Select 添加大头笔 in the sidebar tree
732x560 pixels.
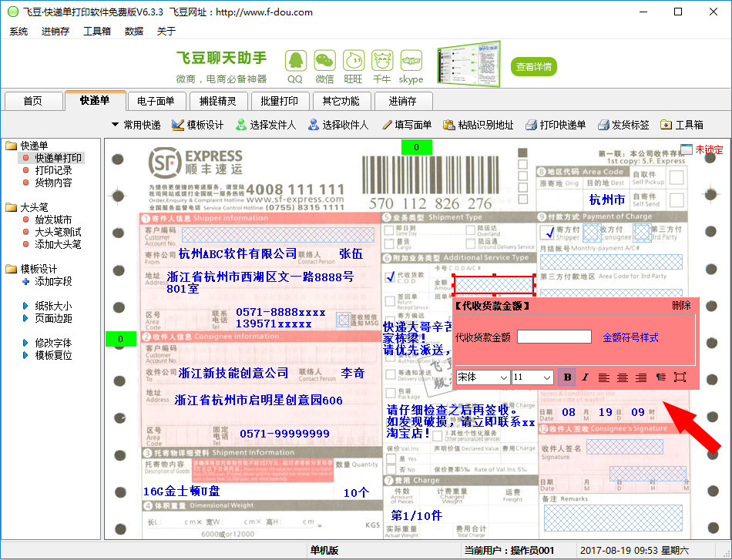(58, 244)
